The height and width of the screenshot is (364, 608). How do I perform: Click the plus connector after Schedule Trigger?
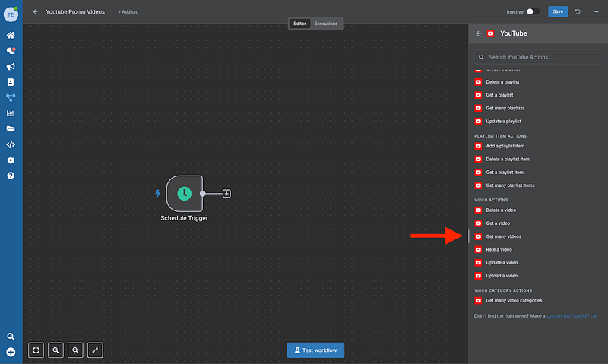coord(226,194)
